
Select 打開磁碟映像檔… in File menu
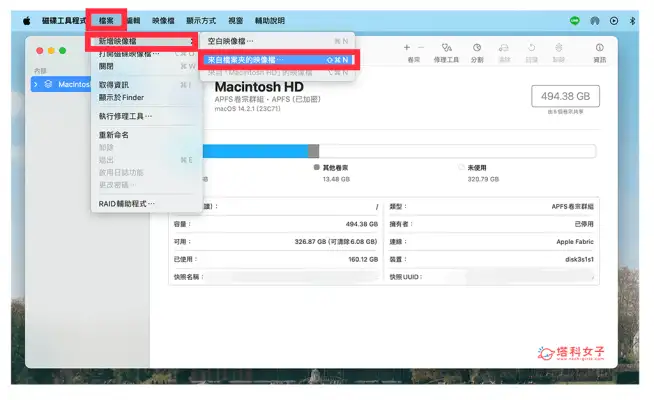tap(145, 54)
